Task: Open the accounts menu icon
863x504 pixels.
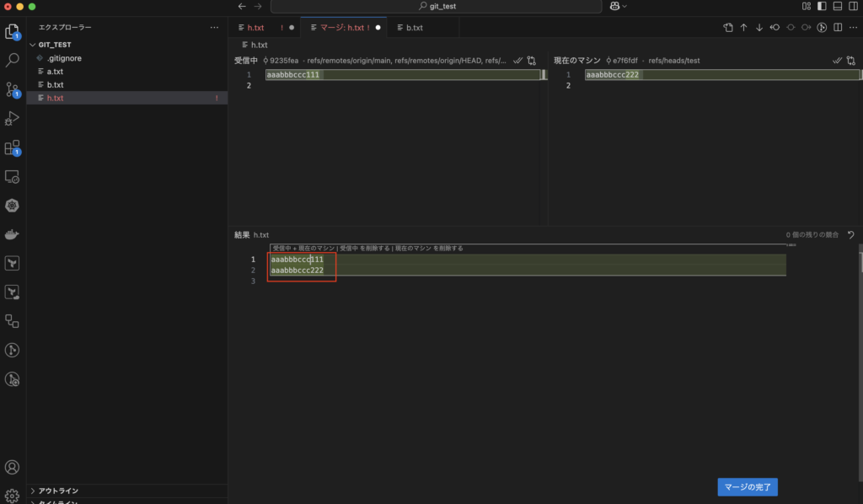Action: click(x=12, y=467)
